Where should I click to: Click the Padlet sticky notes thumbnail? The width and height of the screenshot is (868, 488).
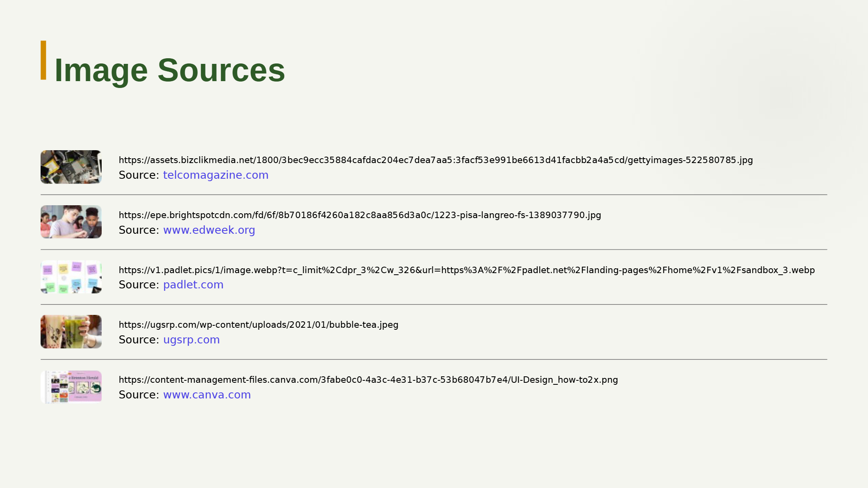tap(71, 277)
